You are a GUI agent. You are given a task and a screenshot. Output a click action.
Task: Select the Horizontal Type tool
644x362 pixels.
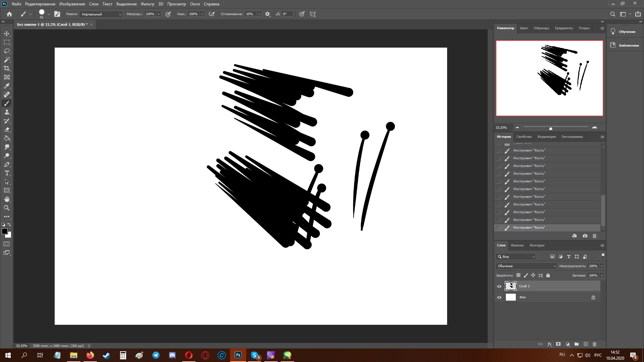[7, 173]
